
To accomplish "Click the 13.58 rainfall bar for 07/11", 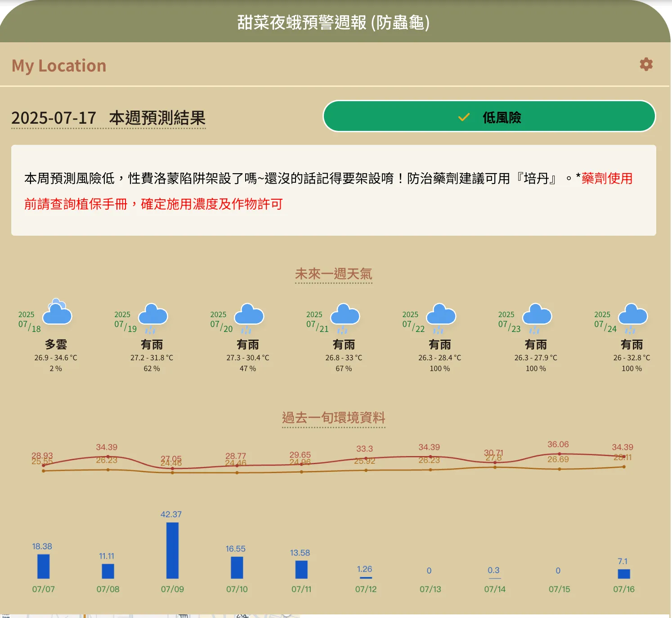I will pyautogui.click(x=301, y=569).
